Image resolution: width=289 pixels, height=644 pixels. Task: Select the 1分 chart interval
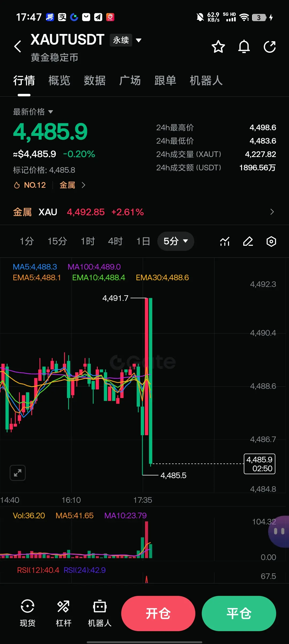tap(27, 241)
